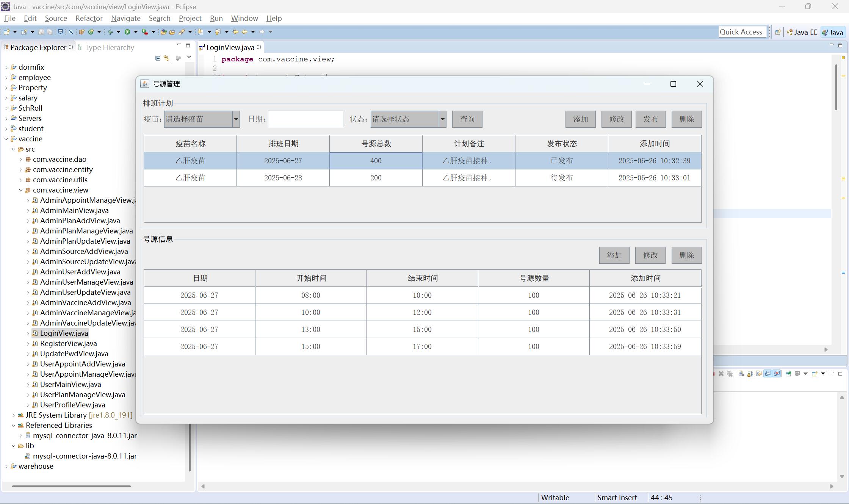The image size is (849, 504).
Task: Click the Pin Console icon
Action: (x=788, y=374)
